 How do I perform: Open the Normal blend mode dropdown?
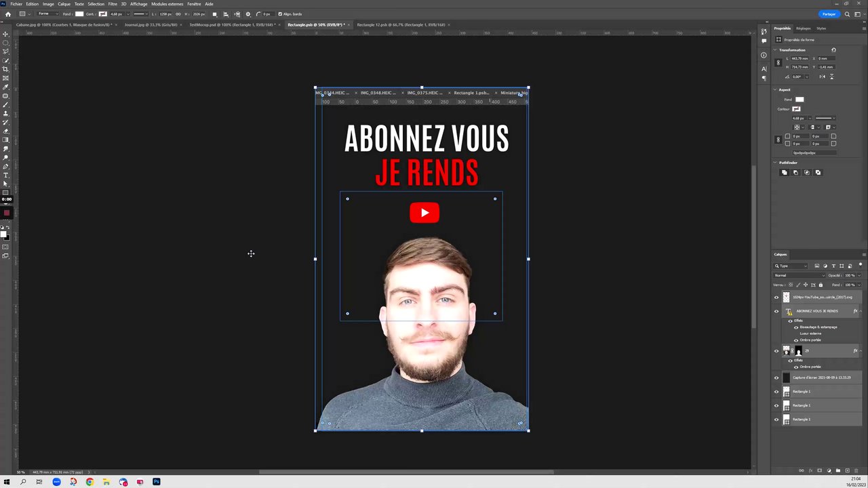[800, 275]
